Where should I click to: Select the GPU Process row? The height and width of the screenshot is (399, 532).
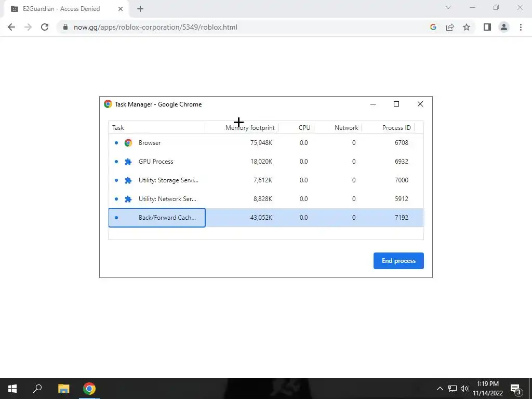(266, 162)
